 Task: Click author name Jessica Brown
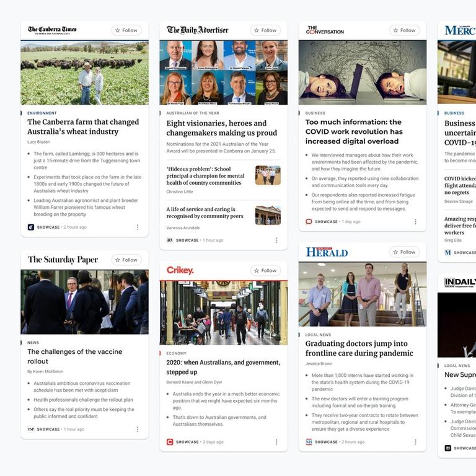point(319,363)
